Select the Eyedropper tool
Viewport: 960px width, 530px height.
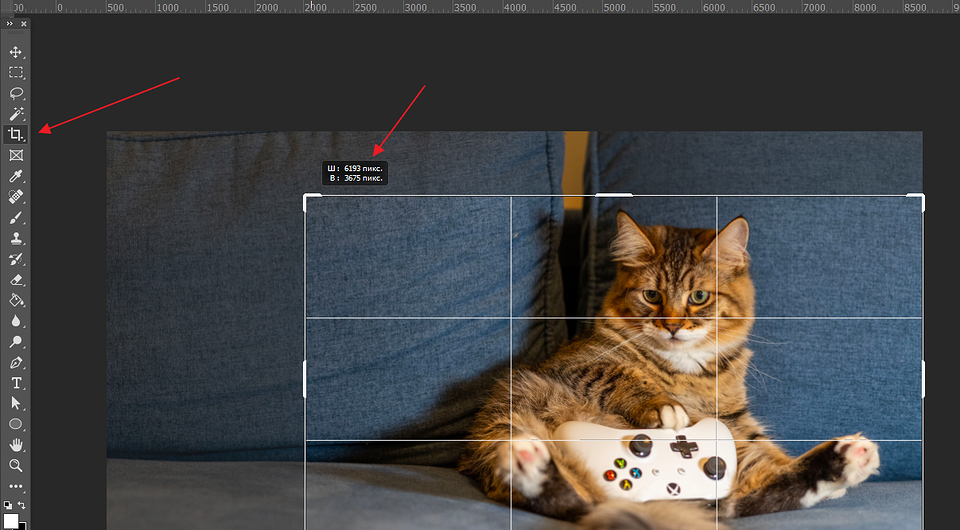tap(16, 177)
